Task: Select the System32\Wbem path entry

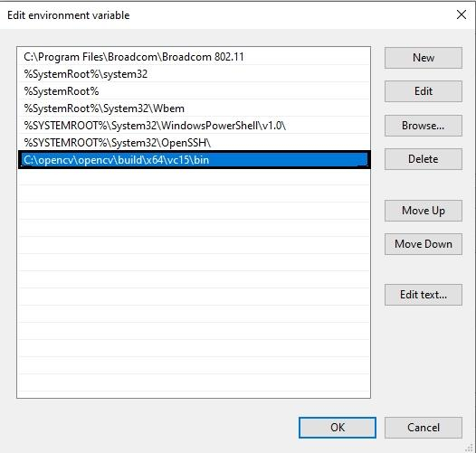Action: [194, 109]
